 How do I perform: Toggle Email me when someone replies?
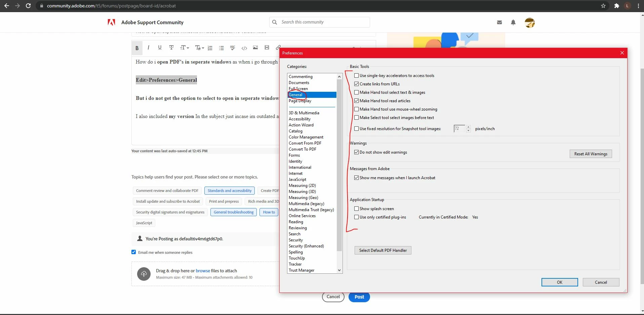click(133, 252)
